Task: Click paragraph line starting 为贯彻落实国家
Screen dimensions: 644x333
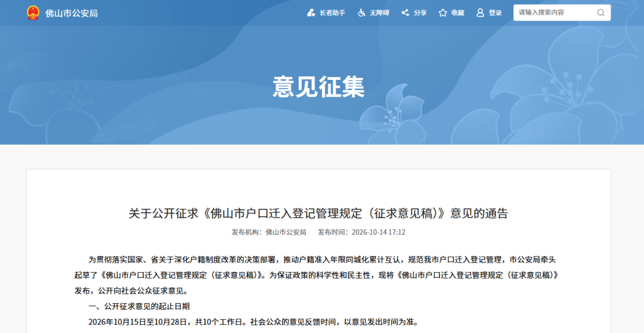Action: [323, 260]
